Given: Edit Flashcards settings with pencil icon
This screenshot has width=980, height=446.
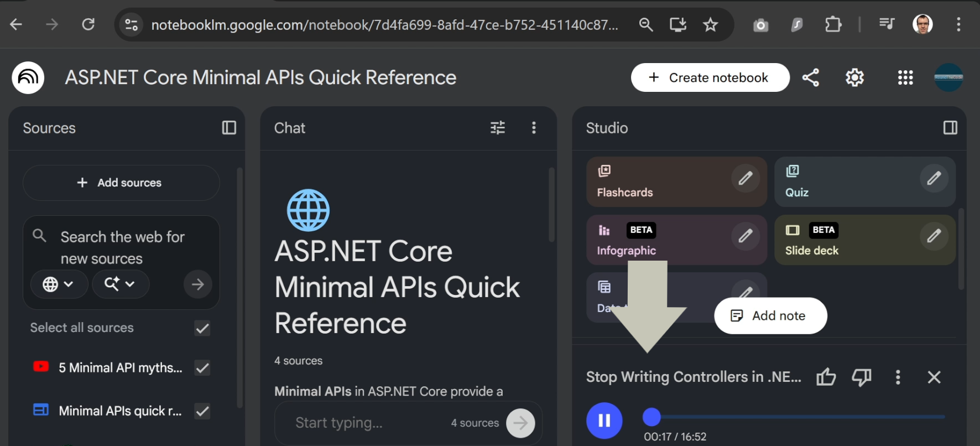Looking at the screenshot, I should click(746, 178).
